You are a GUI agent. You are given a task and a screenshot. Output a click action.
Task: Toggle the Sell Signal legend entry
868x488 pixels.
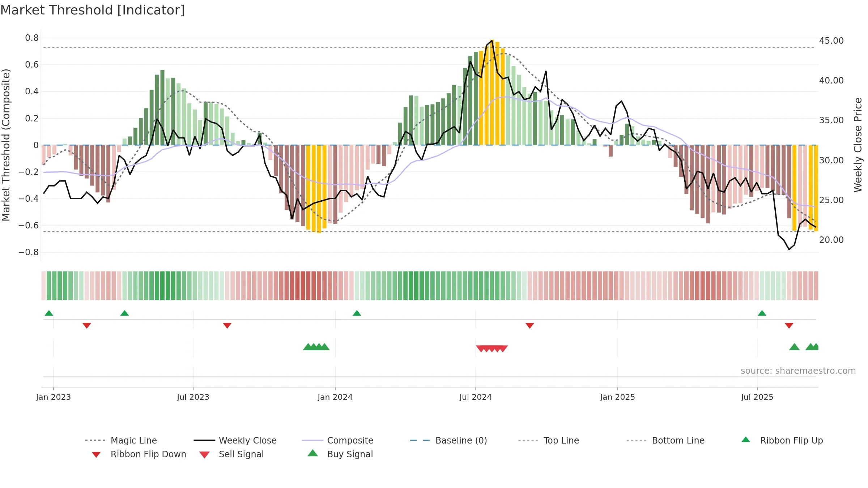click(x=231, y=454)
